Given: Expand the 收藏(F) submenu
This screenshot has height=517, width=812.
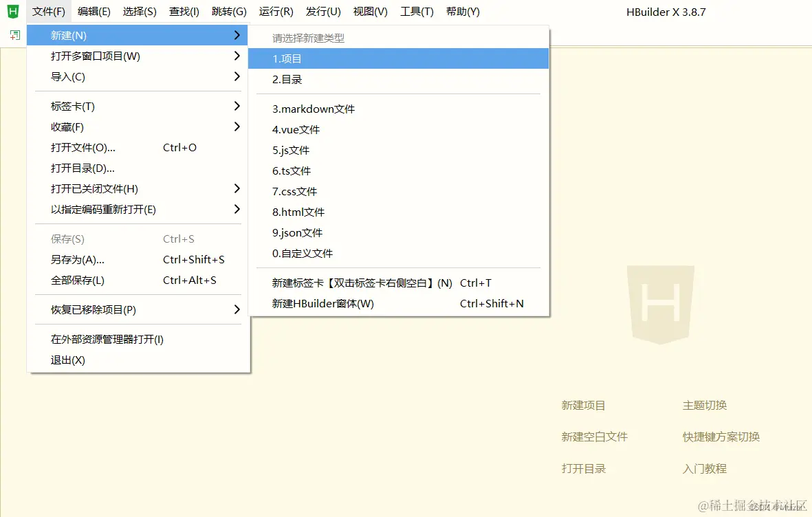Looking at the screenshot, I should (138, 127).
